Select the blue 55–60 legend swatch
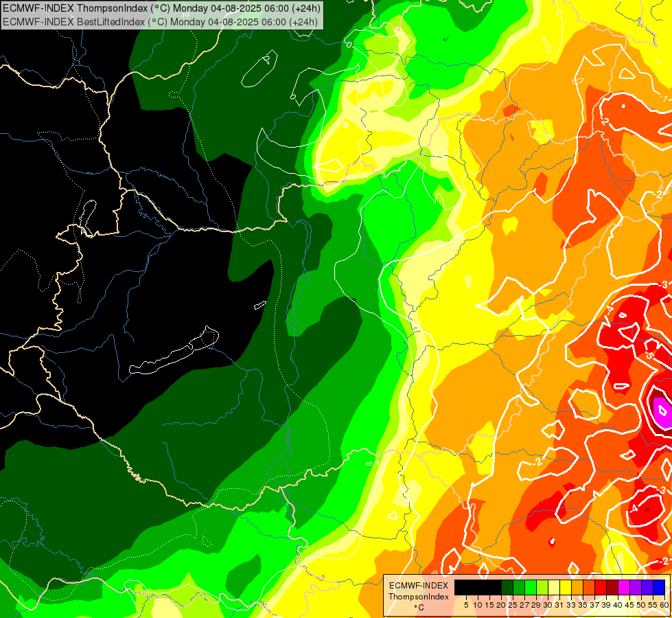Viewport: 672px width, 618px height. coord(659,587)
